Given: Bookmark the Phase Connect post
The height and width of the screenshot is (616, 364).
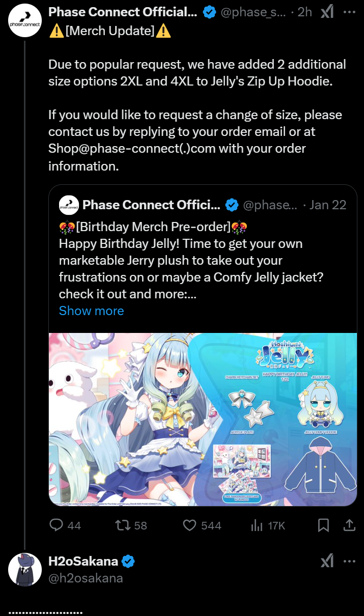Looking at the screenshot, I should tap(323, 525).
